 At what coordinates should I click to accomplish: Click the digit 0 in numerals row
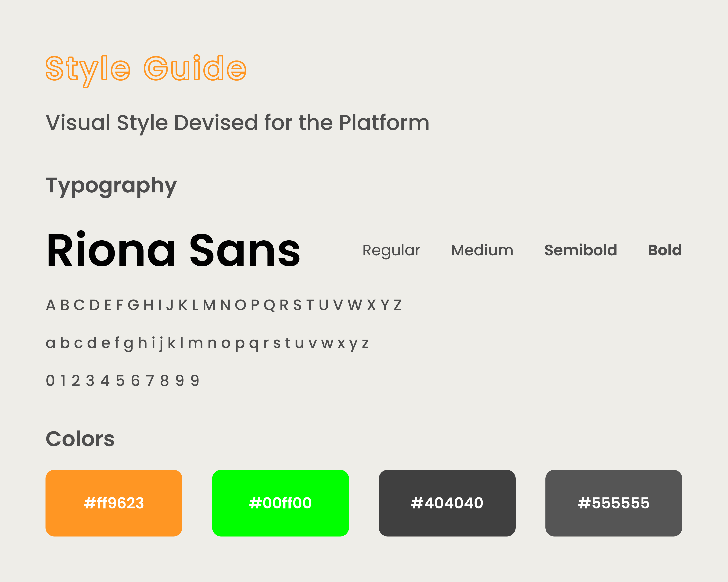(x=50, y=380)
